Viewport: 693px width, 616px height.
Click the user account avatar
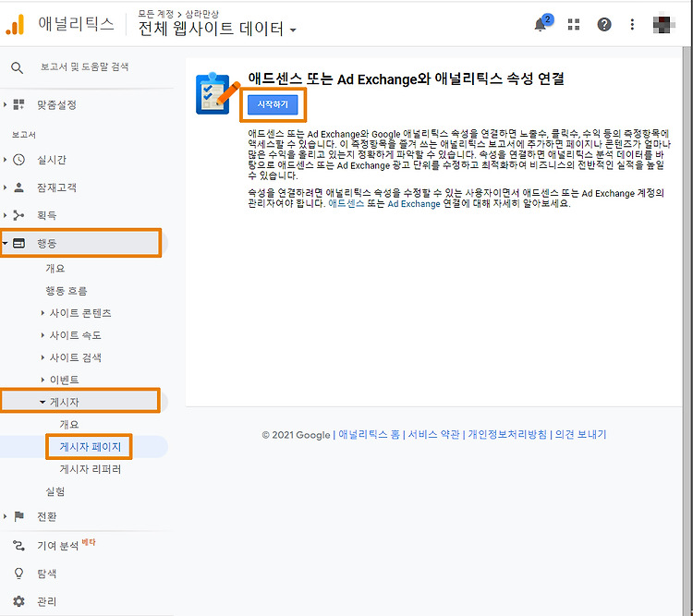663,24
